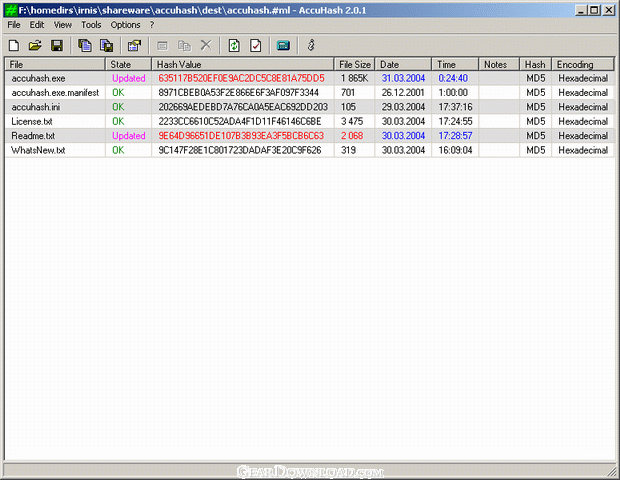Click Updated state of Readme.txt

pos(129,136)
